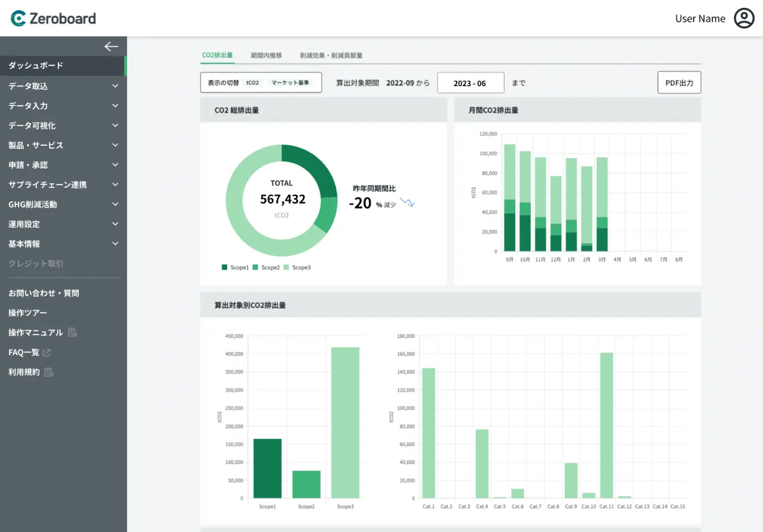Click the Cat.4 bar in category chart
763x532 pixels.
pos(482,464)
